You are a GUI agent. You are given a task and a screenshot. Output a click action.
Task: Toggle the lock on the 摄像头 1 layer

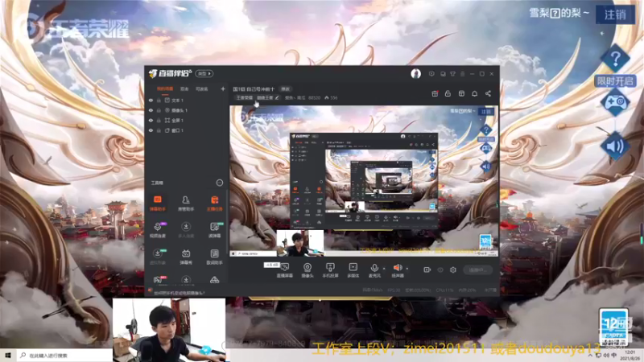click(159, 110)
